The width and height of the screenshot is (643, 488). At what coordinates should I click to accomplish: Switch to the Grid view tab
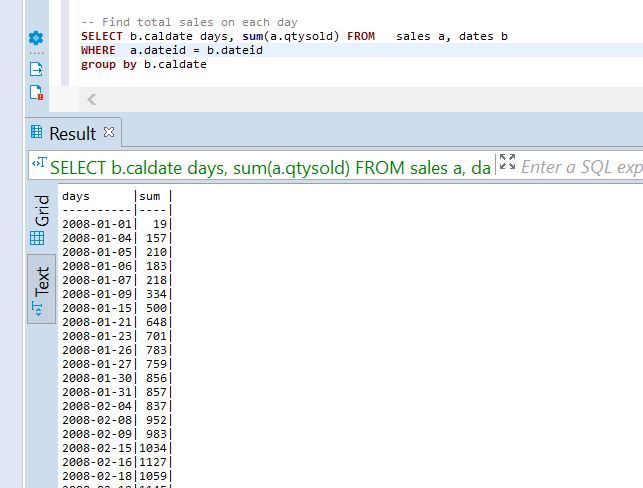[41, 218]
